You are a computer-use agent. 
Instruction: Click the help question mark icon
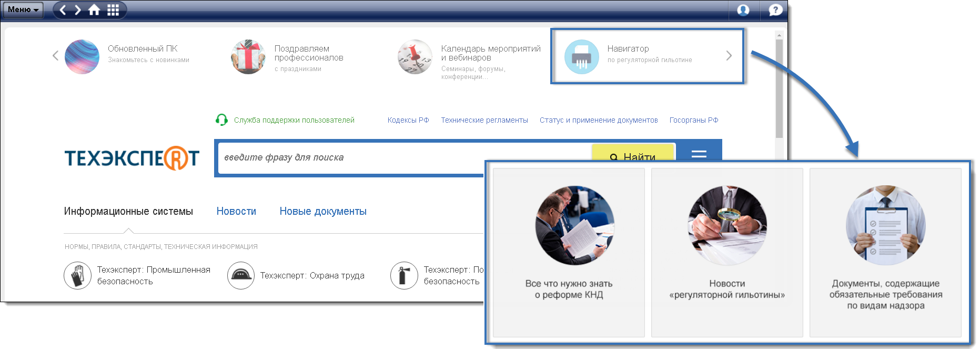tap(775, 10)
